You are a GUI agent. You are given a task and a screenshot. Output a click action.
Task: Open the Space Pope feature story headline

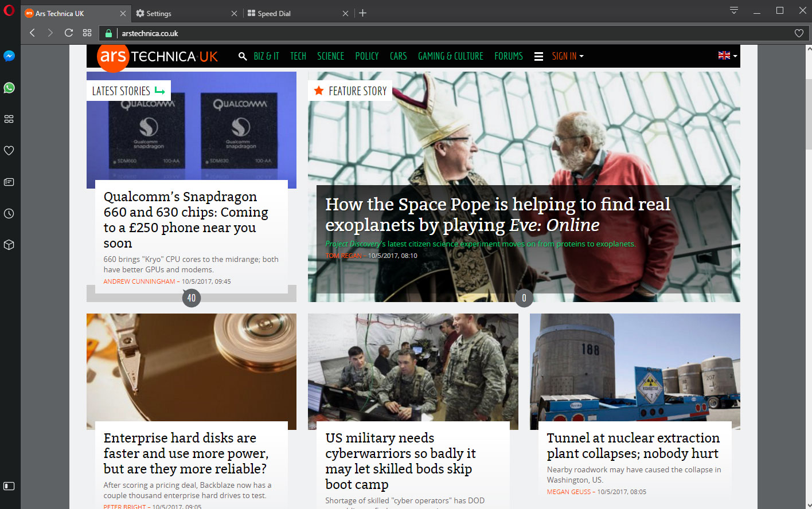497,214
